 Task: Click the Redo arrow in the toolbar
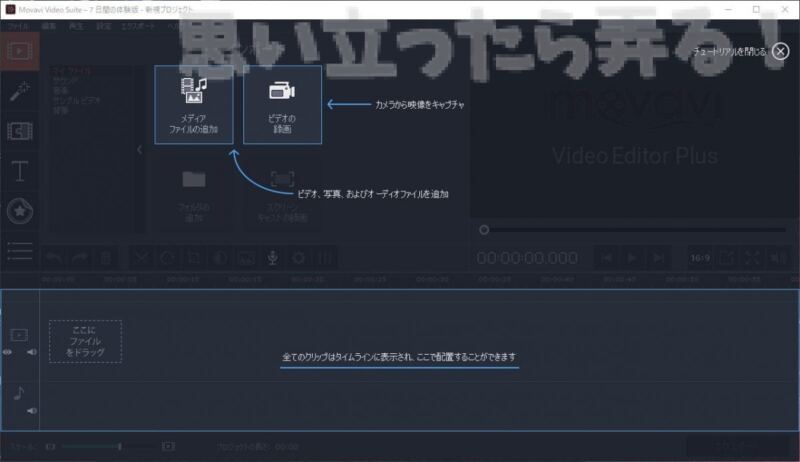(x=79, y=258)
